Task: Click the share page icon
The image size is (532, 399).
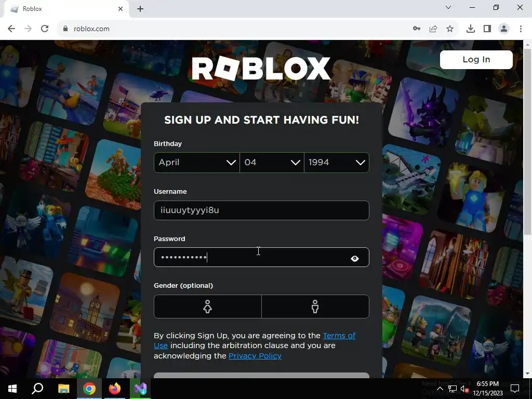Action: point(433,29)
